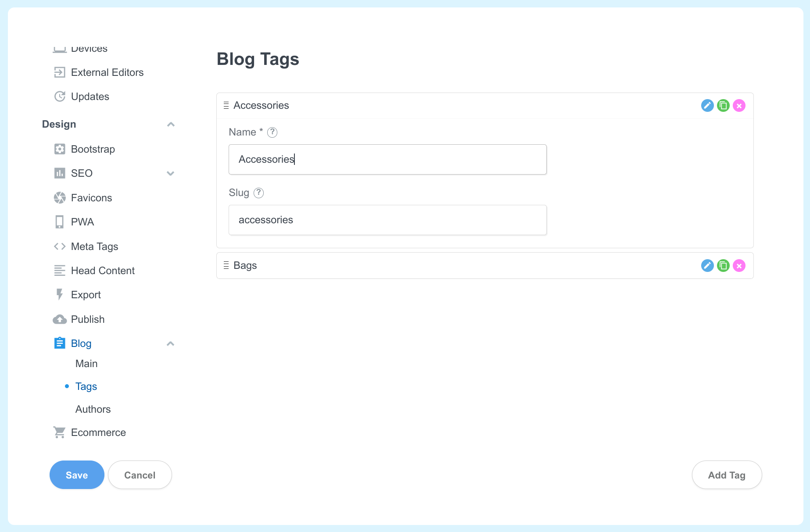Collapse the Blog section
Viewport: 810px width, 532px height.
pos(171,343)
